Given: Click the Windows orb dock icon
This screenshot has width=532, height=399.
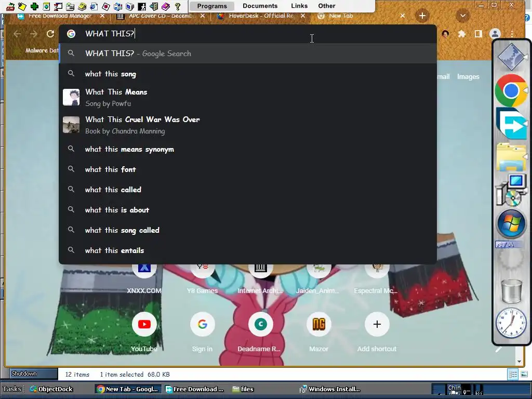Looking at the screenshot, I should pos(511,224).
